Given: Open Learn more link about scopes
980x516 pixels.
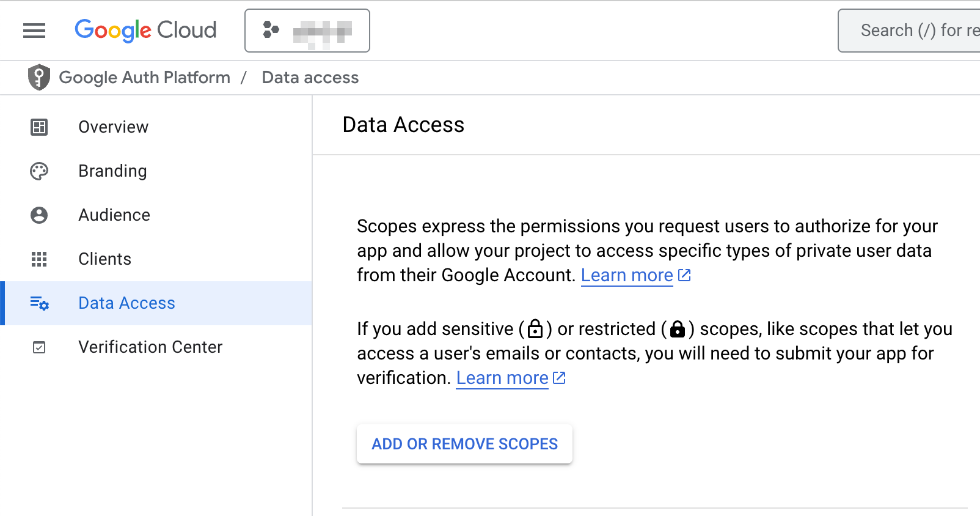Looking at the screenshot, I should (x=627, y=276).
